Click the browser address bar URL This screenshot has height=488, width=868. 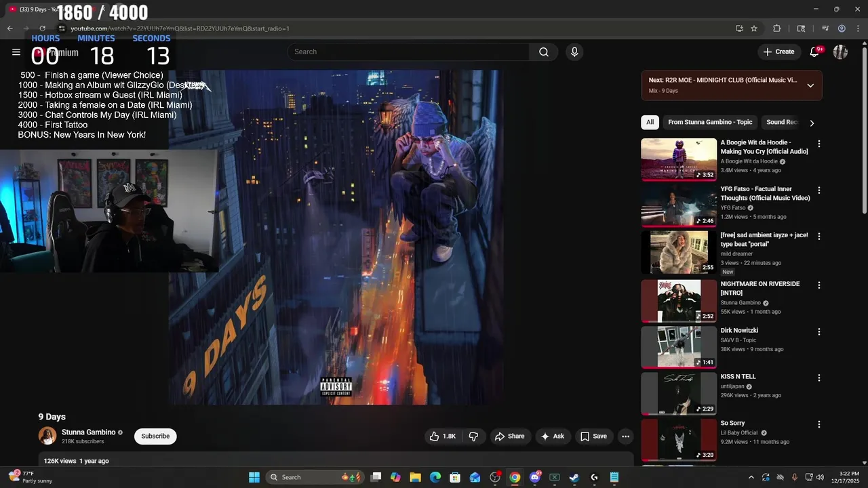tap(180, 28)
